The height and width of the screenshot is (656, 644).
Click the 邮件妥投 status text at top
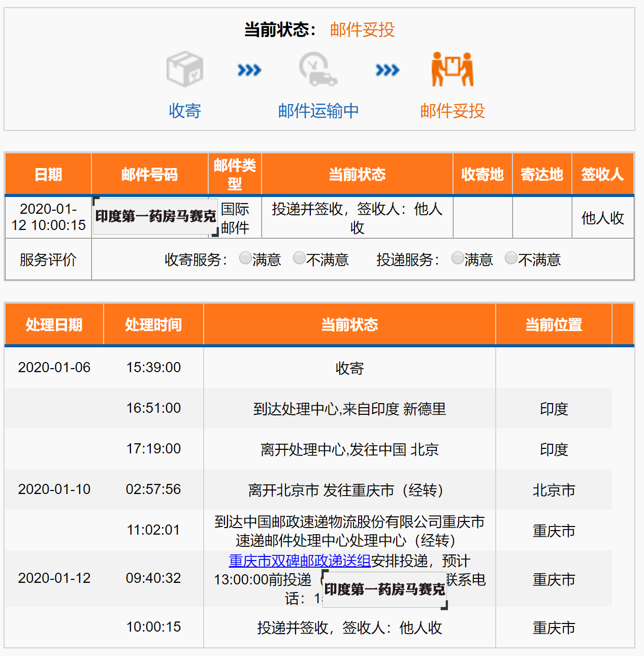pos(362,30)
